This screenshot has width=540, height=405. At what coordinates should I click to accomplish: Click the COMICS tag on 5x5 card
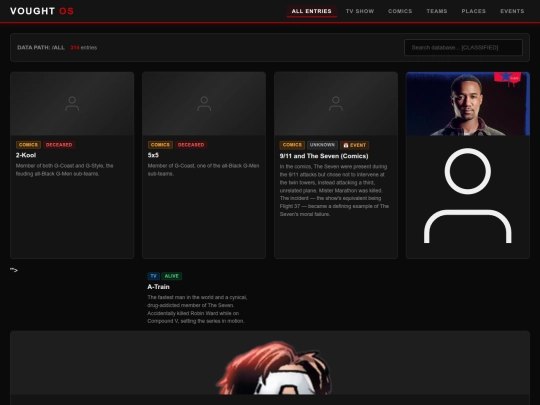click(x=160, y=145)
